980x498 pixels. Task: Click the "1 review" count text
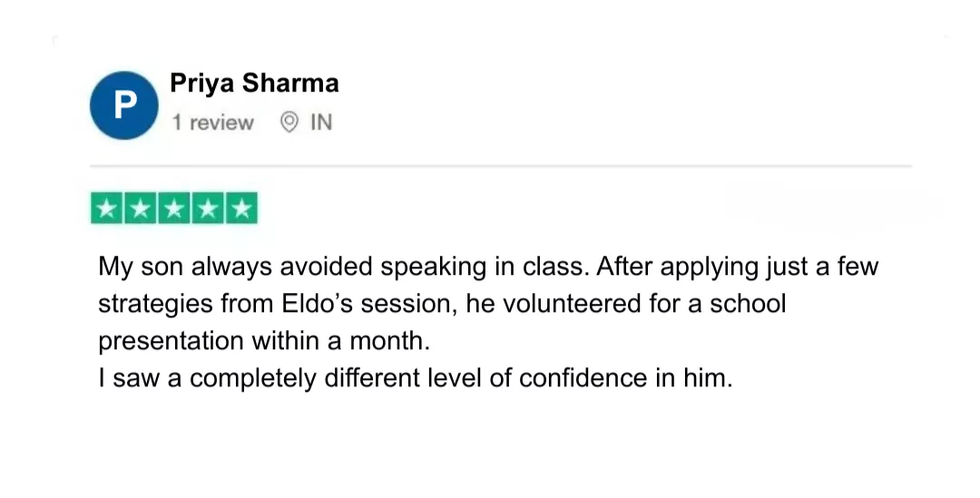tap(213, 122)
